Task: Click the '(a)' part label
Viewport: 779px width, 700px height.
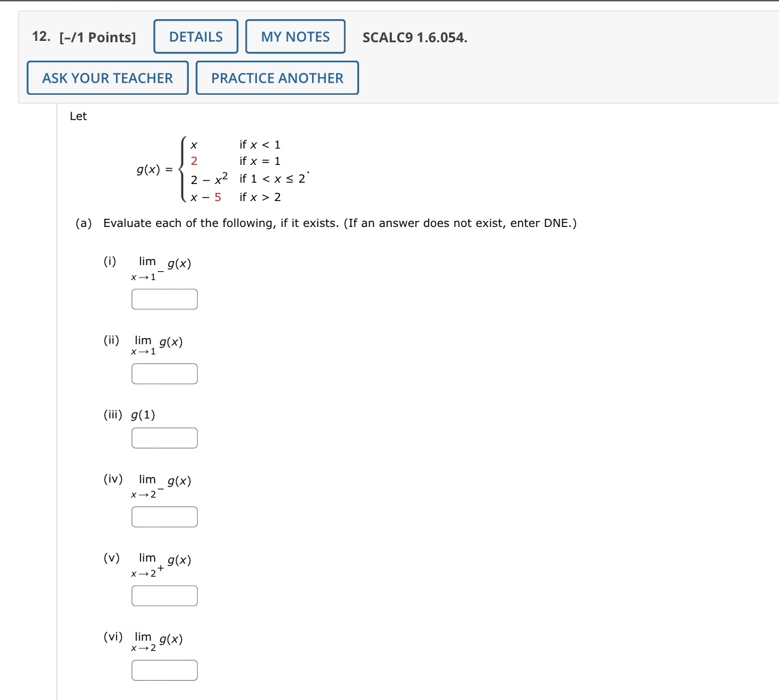Action: [x=83, y=223]
